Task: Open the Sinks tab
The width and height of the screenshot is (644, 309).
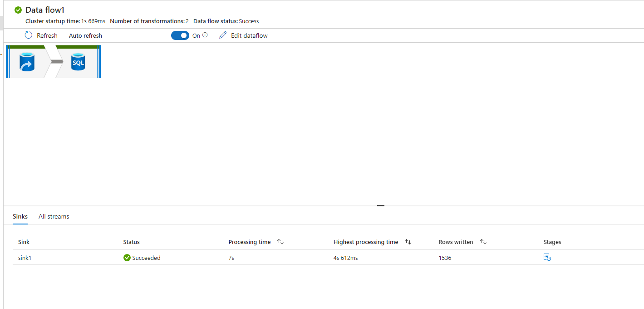Action: tap(20, 216)
